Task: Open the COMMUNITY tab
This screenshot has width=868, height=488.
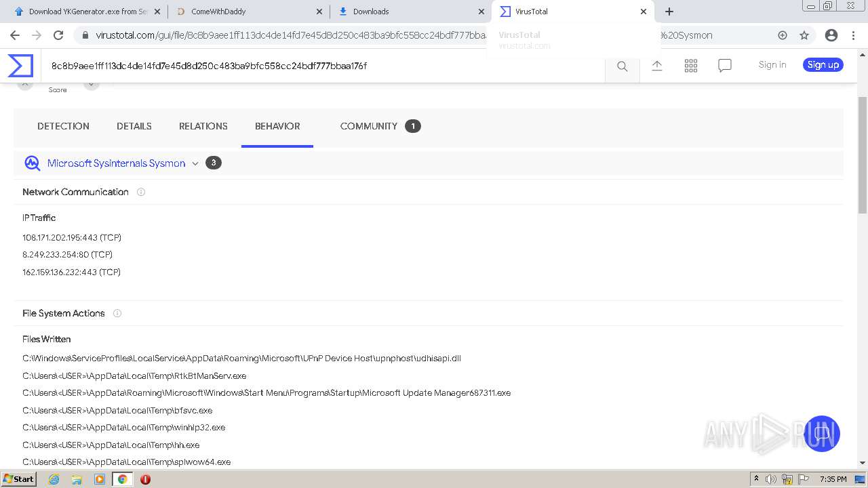Action: 369,126
